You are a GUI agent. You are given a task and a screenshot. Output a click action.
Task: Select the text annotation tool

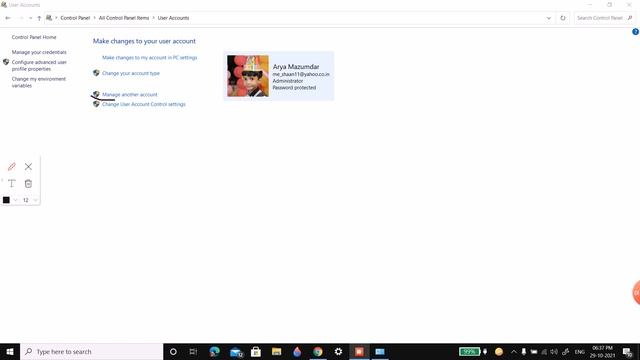click(11, 184)
